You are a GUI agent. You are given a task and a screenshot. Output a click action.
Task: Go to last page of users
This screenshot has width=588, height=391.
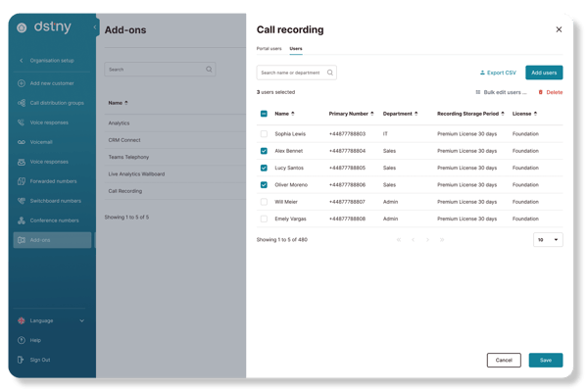(x=442, y=239)
